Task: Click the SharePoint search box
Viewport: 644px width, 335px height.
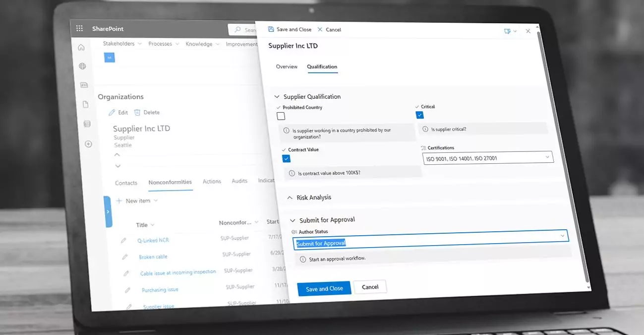Action: (x=242, y=30)
